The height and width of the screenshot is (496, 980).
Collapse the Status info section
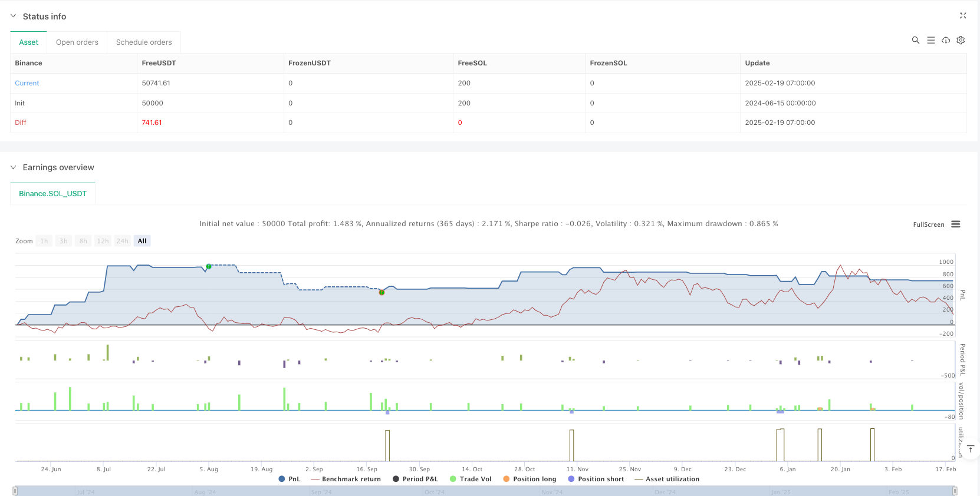pos(14,16)
